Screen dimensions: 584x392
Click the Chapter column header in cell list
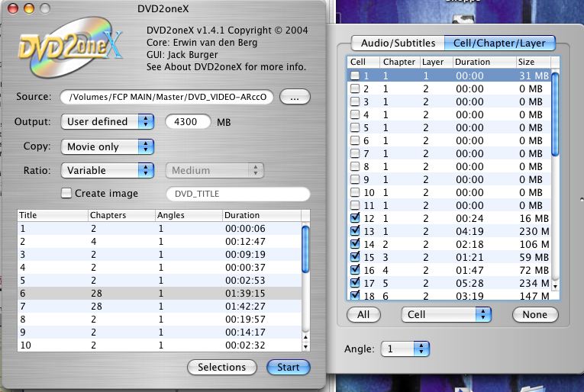coord(399,62)
